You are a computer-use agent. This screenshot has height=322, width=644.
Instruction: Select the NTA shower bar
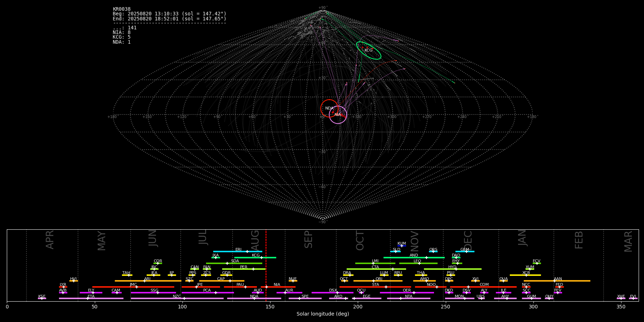click(x=409, y=298)
